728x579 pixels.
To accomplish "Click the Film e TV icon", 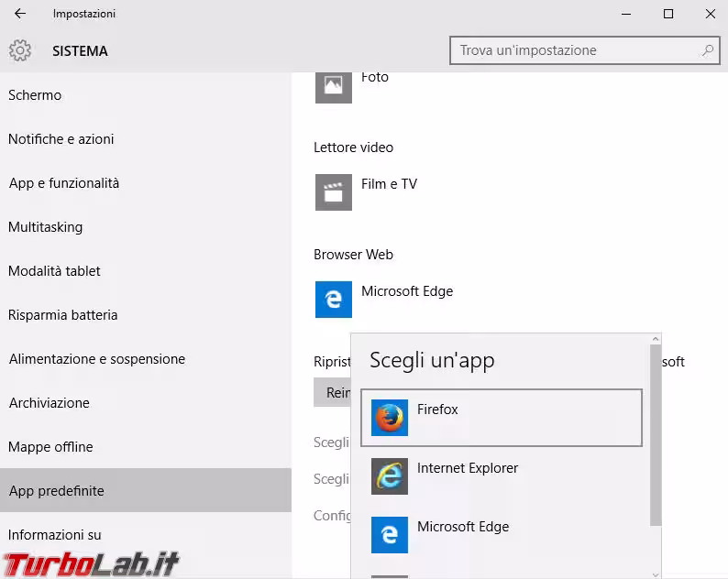I will coord(334,192).
